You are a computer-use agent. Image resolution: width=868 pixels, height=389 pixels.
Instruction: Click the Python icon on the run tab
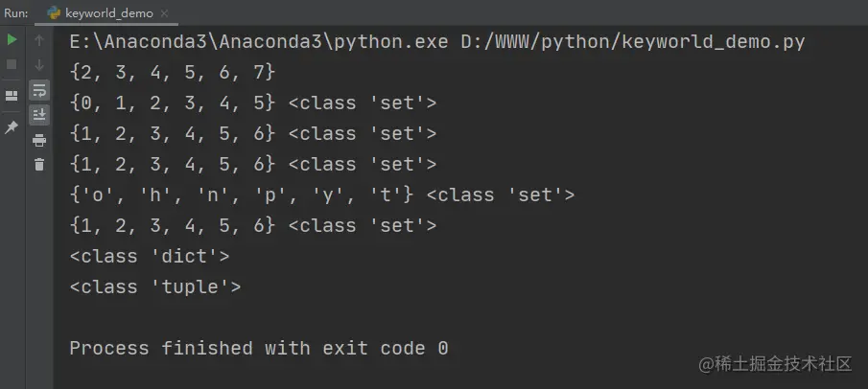coord(55,13)
